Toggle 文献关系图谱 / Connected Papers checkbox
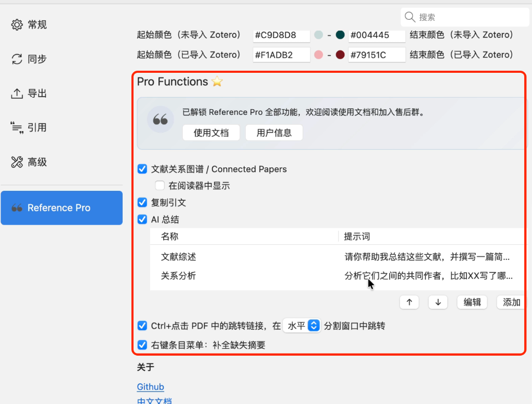The image size is (532, 404). tap(142, 169)
